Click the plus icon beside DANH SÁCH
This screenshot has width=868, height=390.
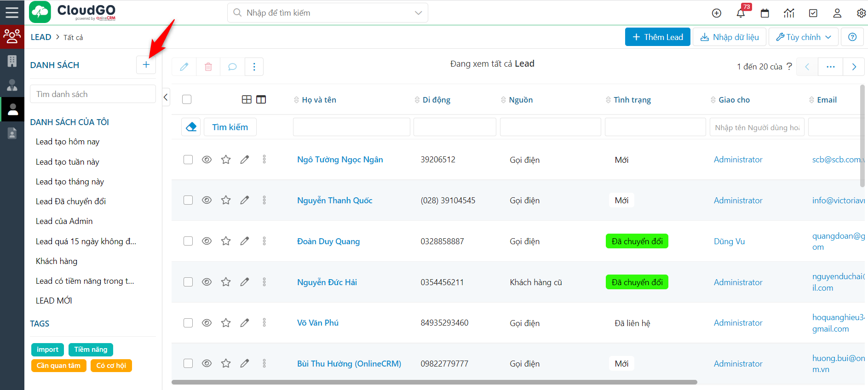pyautogui.click(x=146, y=65)
